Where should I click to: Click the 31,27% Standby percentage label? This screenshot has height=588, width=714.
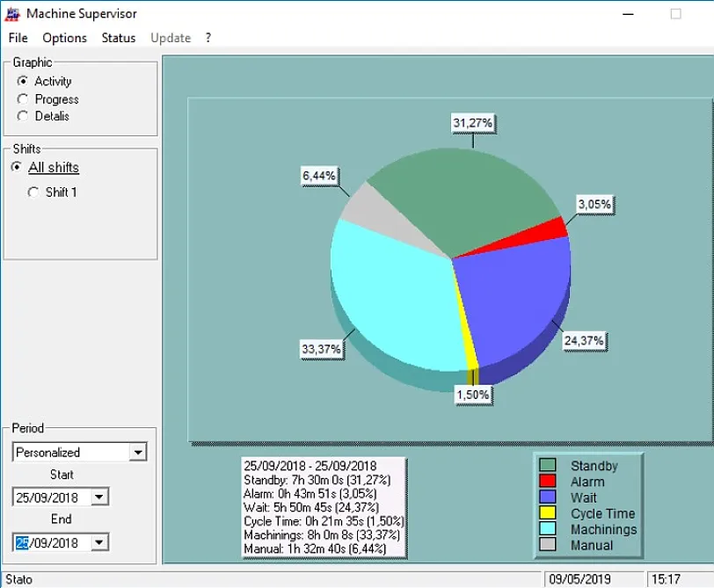[472, 124]
